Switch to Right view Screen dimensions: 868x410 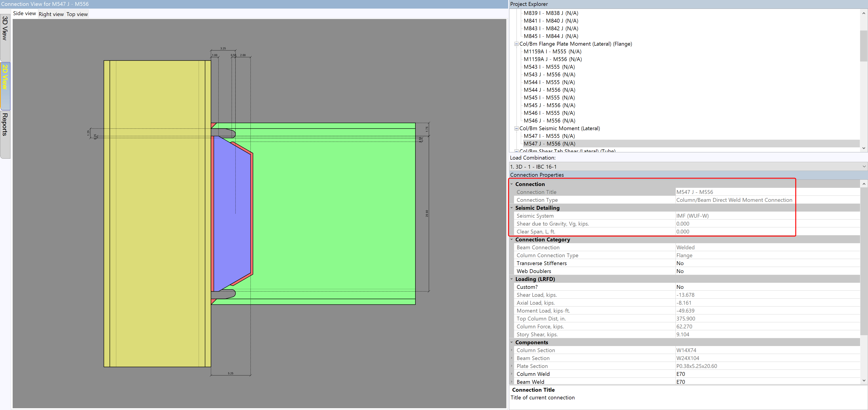click(x=51, y=14)
